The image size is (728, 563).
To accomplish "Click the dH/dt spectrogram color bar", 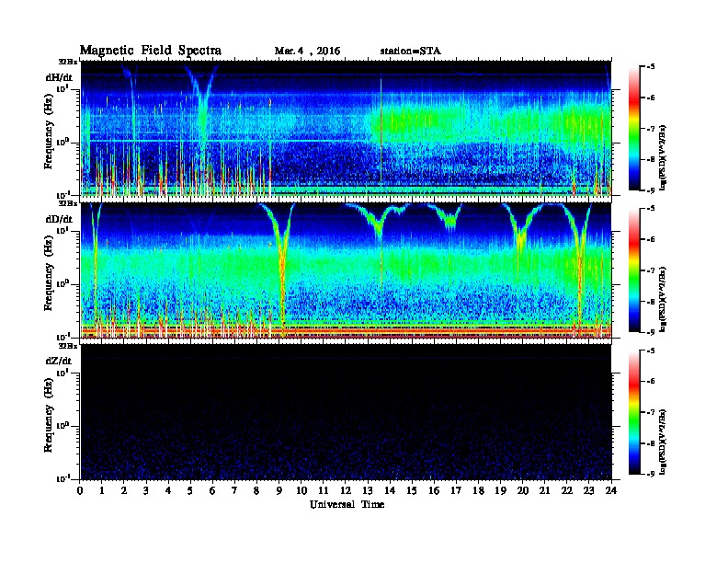I will (633, 129).
